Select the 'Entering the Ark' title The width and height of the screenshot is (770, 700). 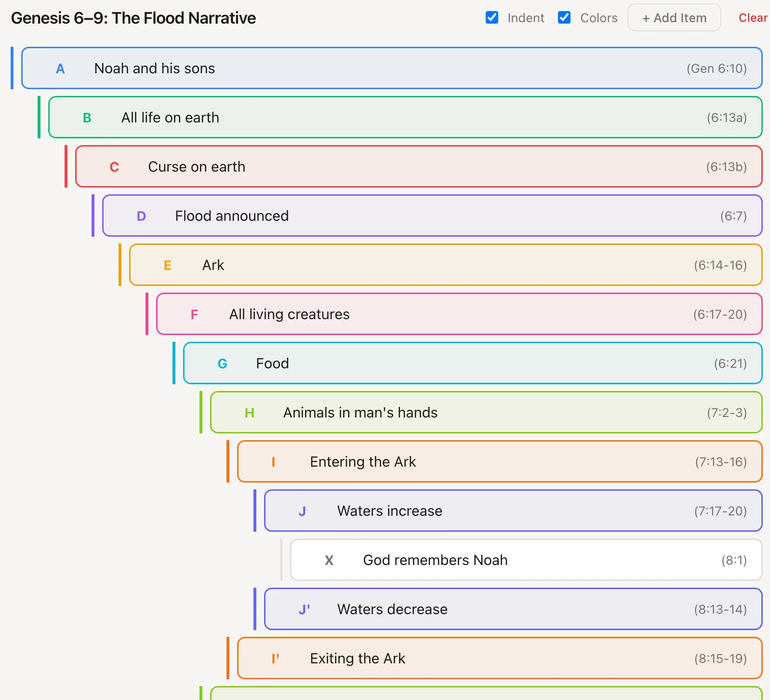(x=363, y=462)
